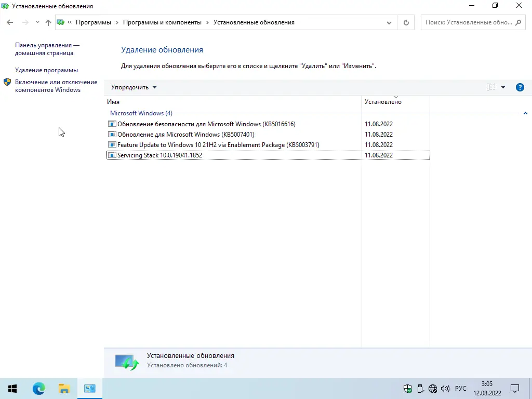Screen dimensions: 532x399
Task: Go back using the back arrow
Action: pyautogui.click(x=10, y=22)
